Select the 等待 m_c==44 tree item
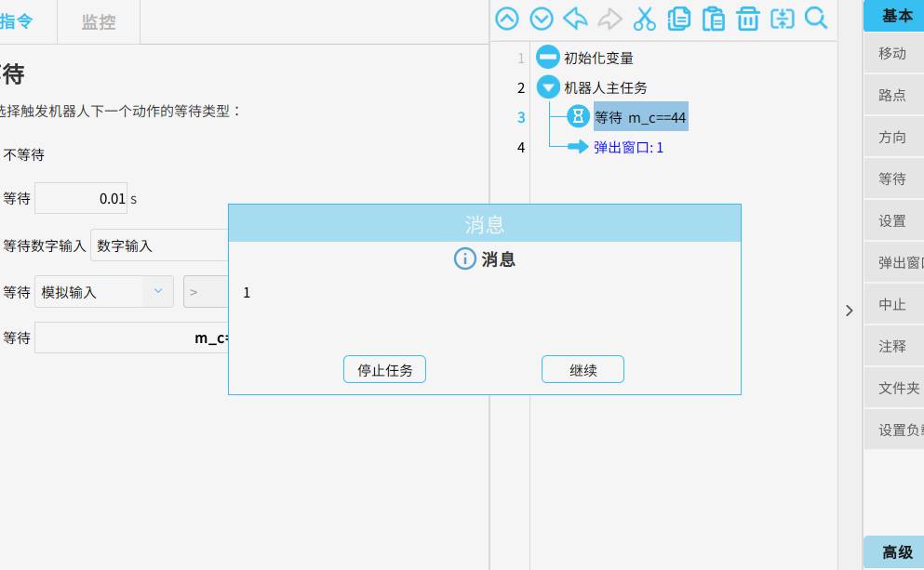 coord(640,117)
